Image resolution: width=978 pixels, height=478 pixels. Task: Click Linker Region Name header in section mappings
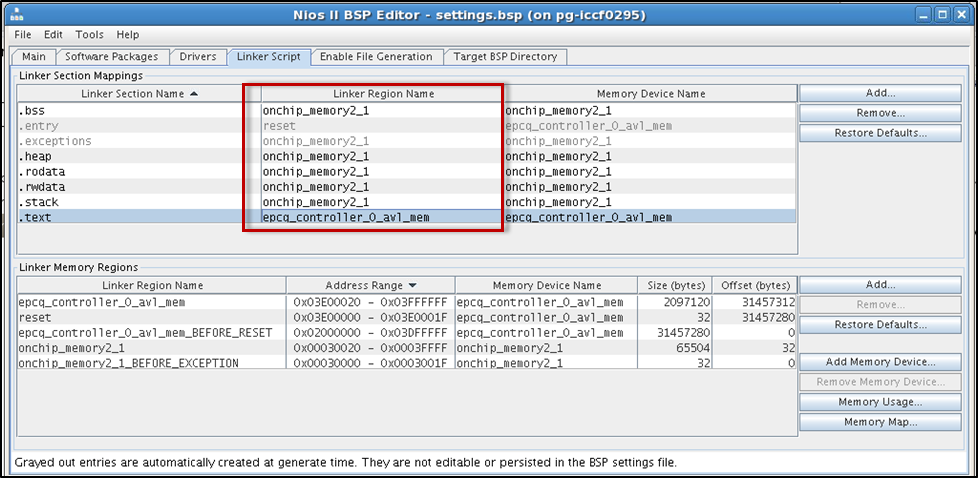pos(384,94)
